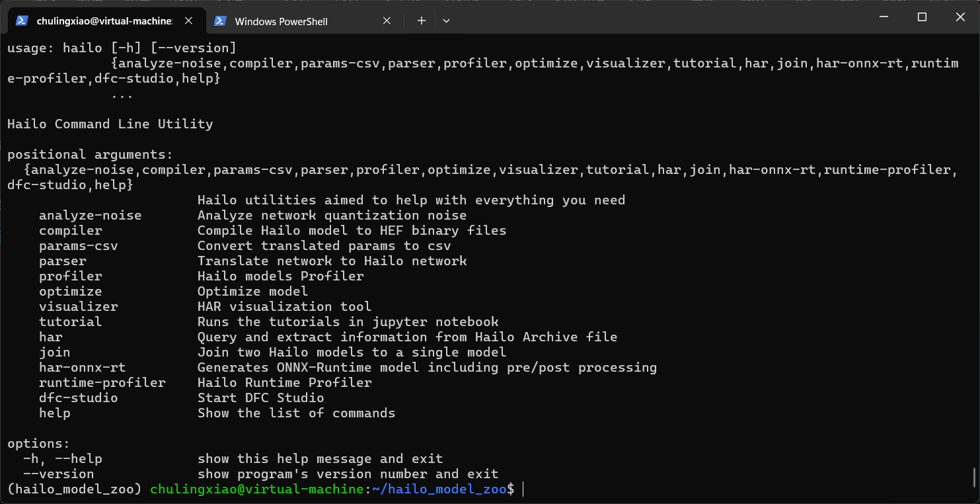The height and width of the screenshot is (504, 980).
Task: Close the chulingxiao@virtual-machine tab
Action: pos(189,21)
